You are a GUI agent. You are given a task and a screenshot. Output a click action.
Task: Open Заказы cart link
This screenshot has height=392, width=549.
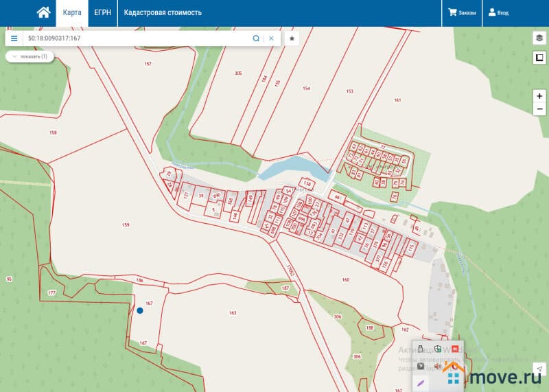(x=461, y=12)
